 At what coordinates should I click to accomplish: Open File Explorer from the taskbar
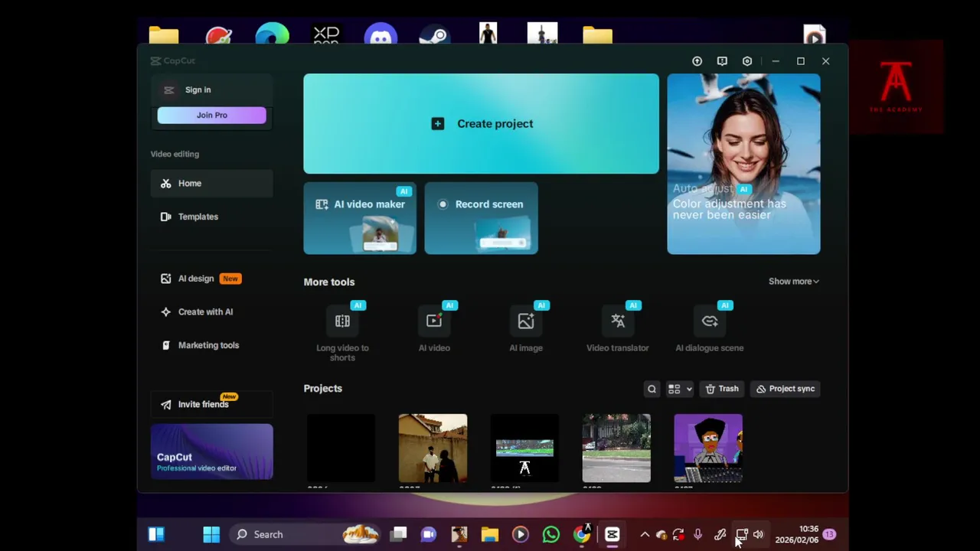click(x=490, y=534)
